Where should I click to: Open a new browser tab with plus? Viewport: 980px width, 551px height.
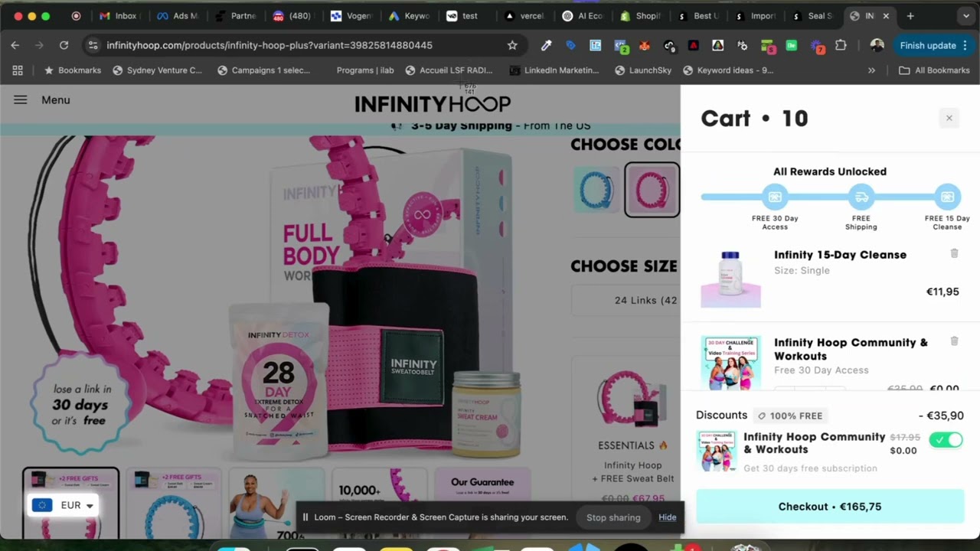click(910, 16)
